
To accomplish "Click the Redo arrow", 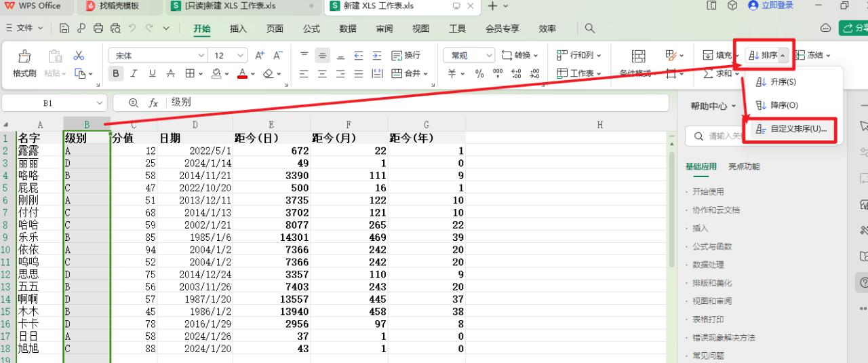I will coord(149,28).
